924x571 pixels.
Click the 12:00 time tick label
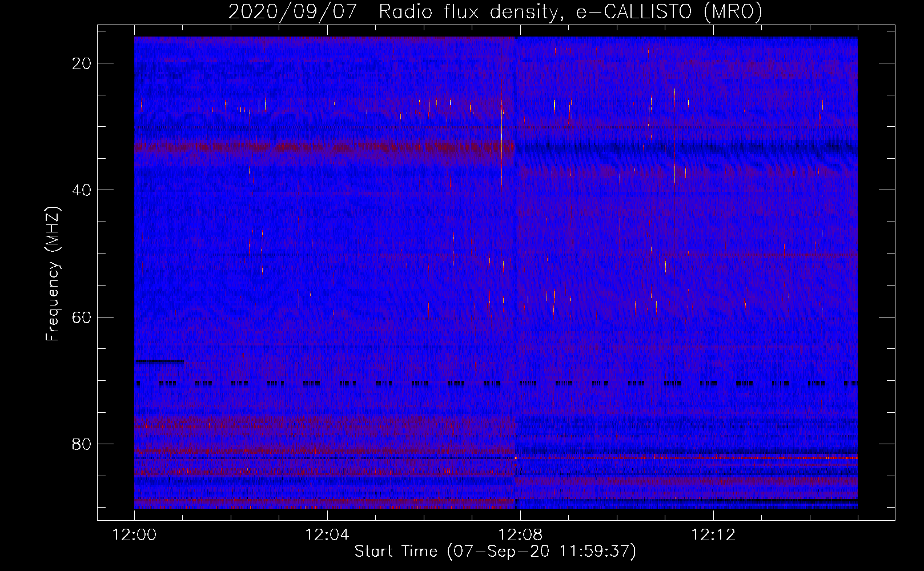tap(134, 535)
